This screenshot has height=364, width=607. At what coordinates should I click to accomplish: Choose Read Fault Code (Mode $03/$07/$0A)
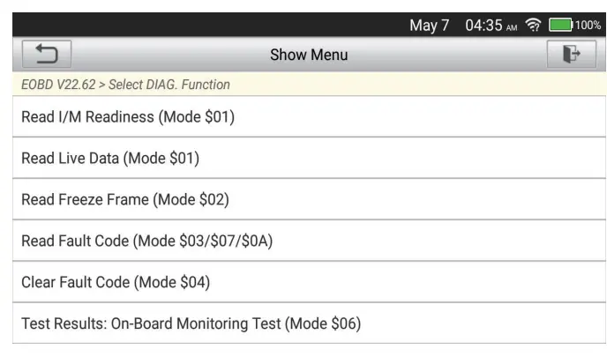click(x=146, y=241)
